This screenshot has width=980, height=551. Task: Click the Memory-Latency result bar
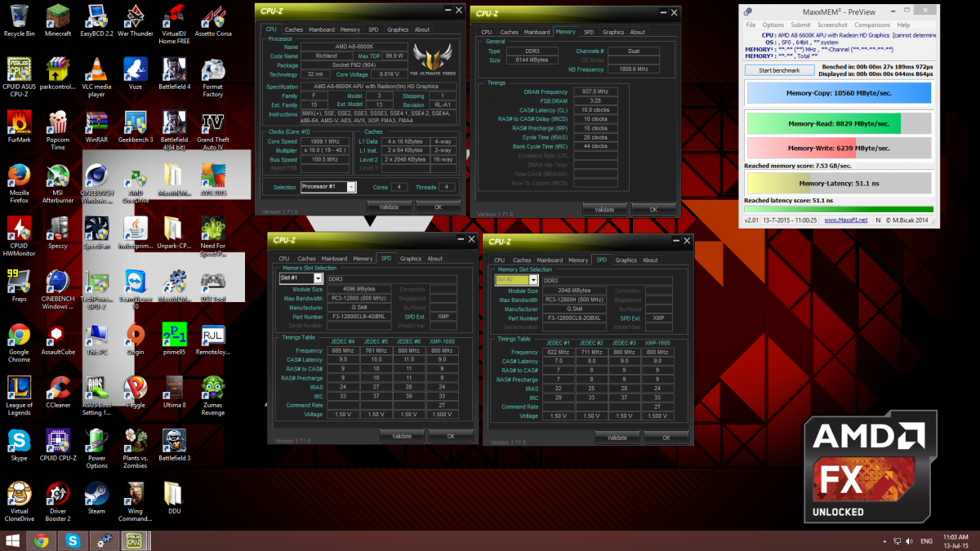[839, 184]
